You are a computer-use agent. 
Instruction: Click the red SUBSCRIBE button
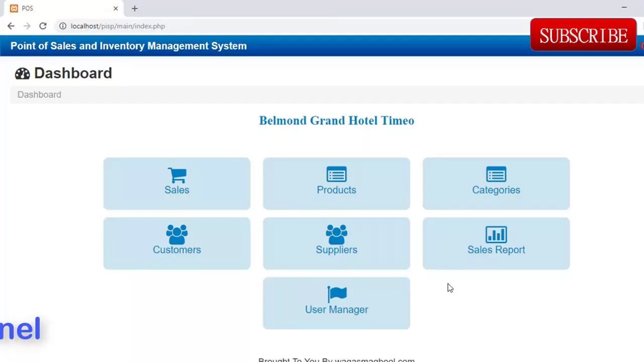tap(583, 35)
